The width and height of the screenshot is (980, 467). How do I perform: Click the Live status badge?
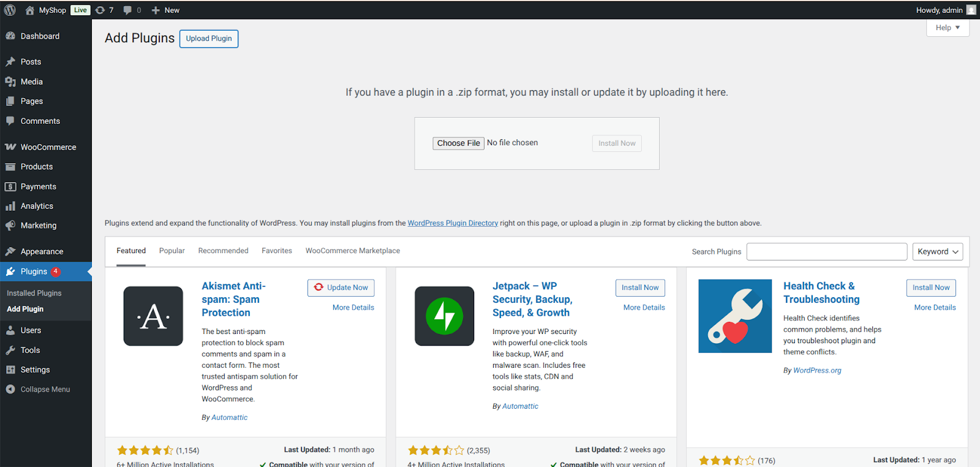coord(80,10)
